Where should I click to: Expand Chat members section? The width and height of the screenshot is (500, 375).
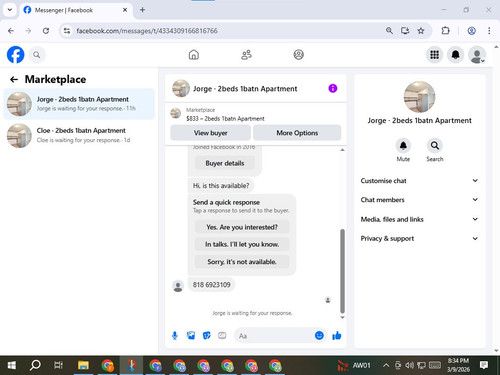click(419, 200)
